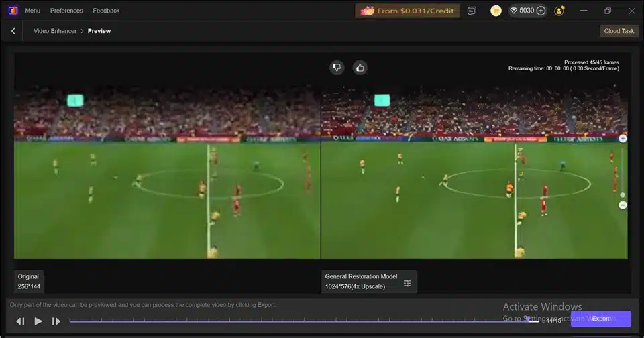
Task: Click the app logo icon
Action: [x=13, y=11]
